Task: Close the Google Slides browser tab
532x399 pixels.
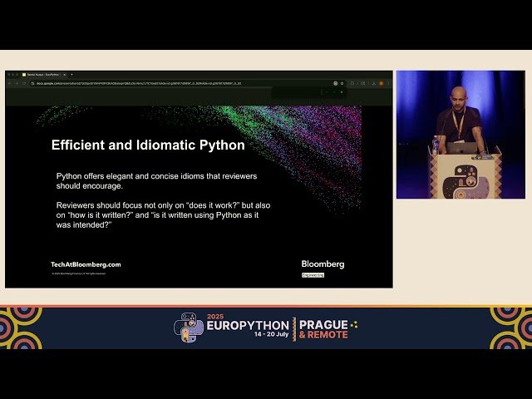Action: tap(64, 75)
